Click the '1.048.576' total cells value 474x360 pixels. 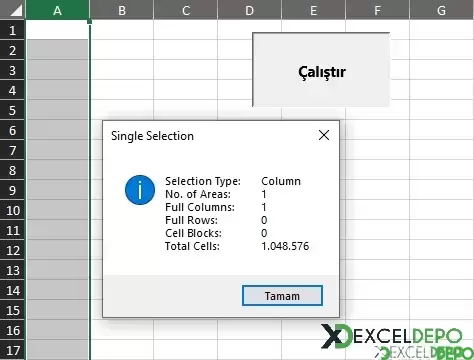click(285, 246)
